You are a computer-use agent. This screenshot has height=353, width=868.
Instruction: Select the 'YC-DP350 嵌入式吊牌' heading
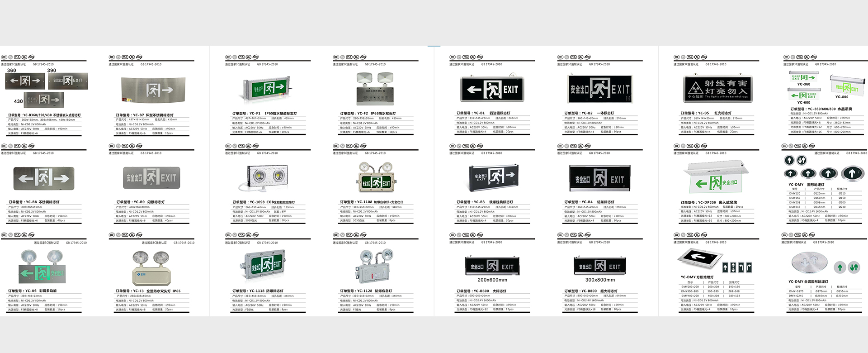(x=717, y=203)
